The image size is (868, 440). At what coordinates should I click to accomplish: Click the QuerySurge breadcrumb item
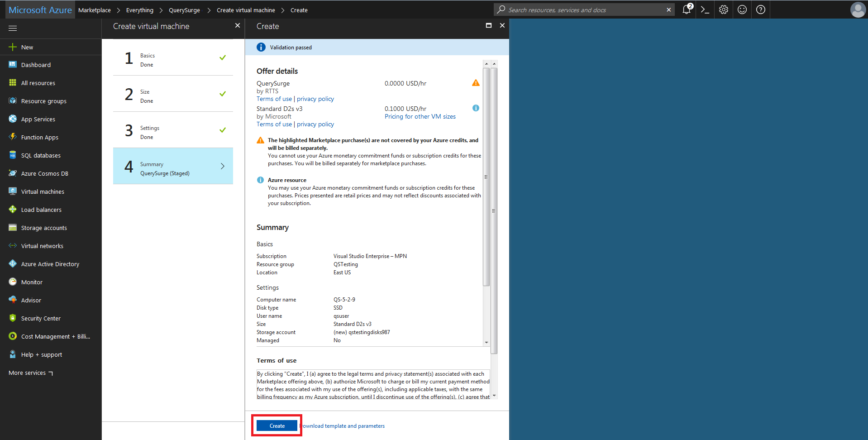point(184,10)
